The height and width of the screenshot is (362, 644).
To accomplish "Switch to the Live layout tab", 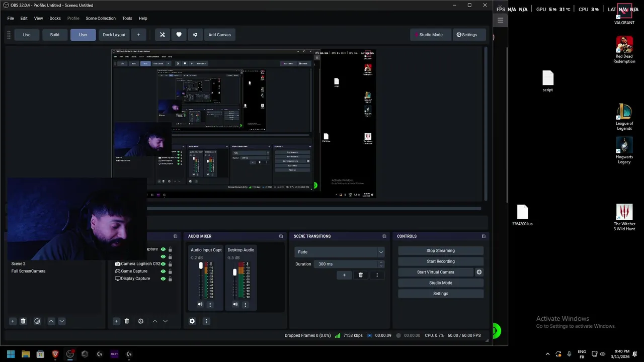I will (27, 35).
